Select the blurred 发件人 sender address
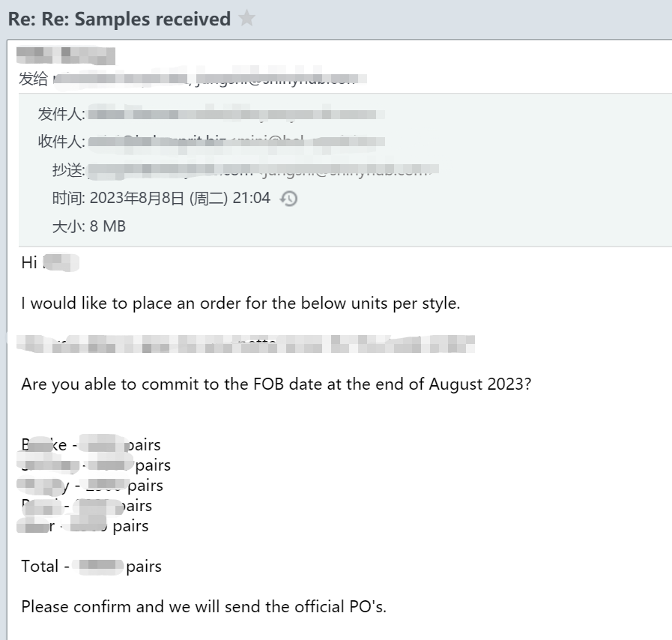The image size is (672, 640). [x=236, y=114]
